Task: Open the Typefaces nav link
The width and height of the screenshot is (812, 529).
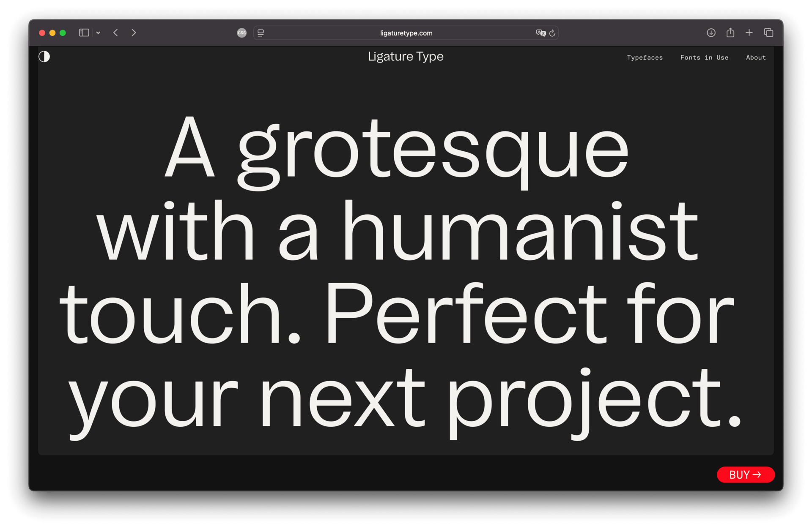Action: [645, 57]
